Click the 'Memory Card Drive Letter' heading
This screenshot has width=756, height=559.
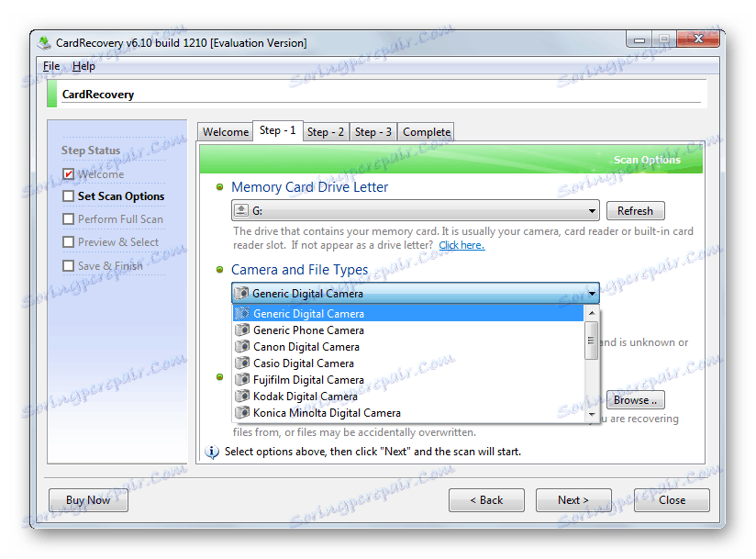pos(309,187)
